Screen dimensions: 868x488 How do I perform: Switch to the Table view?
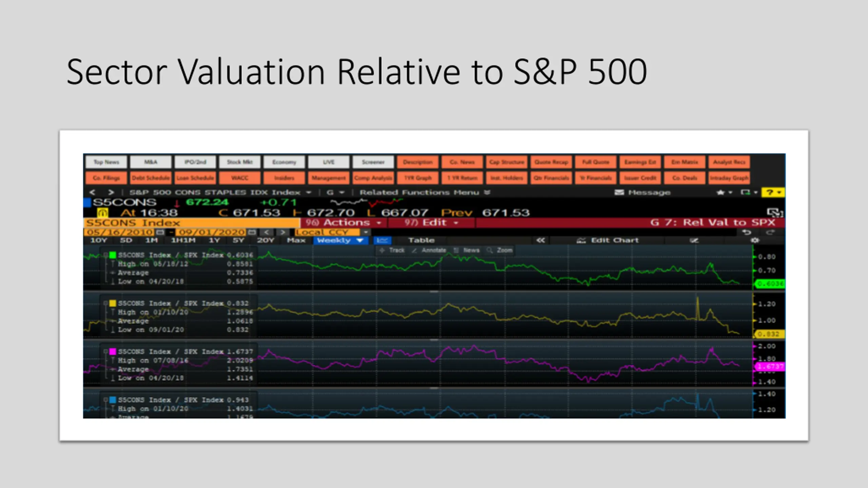(421, 240)
